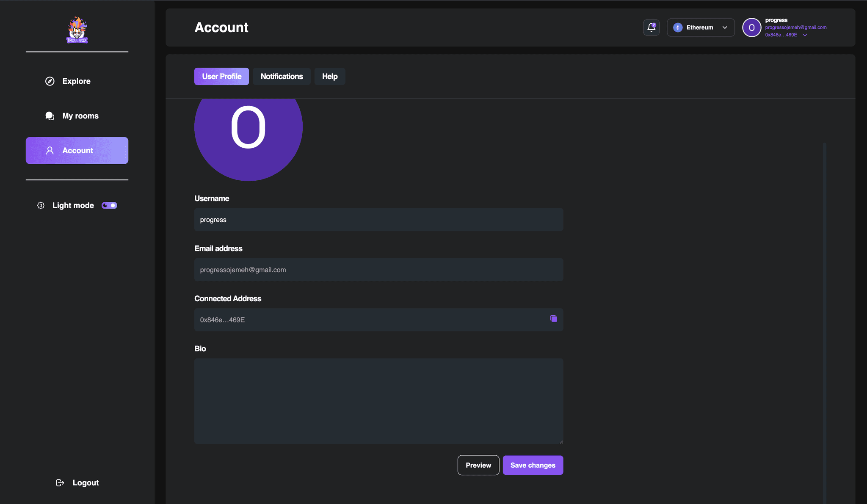The image size is (867, 504).
Task: Click the Save changes button
Action: point(533,465)
